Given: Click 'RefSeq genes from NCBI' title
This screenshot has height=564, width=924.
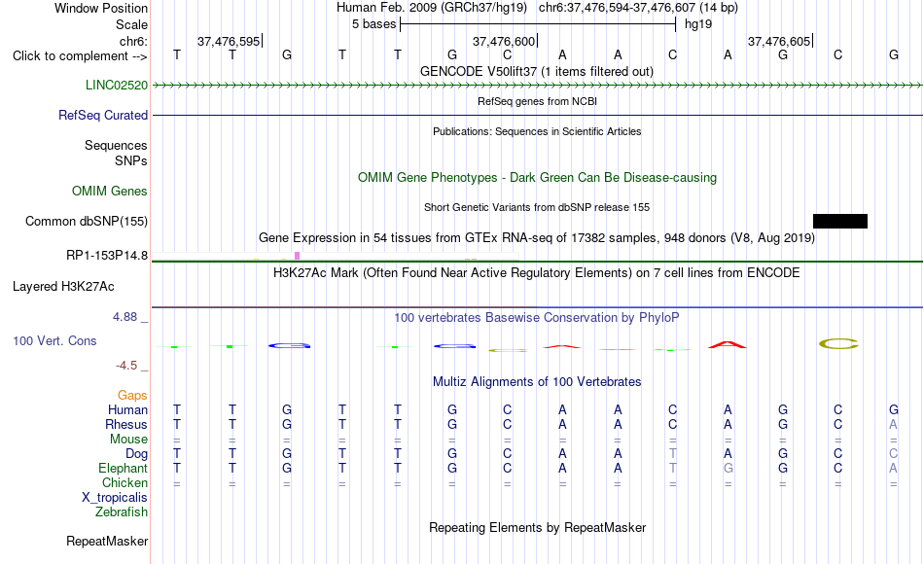Looking at the screenshot, I should (x=537, y=101).
